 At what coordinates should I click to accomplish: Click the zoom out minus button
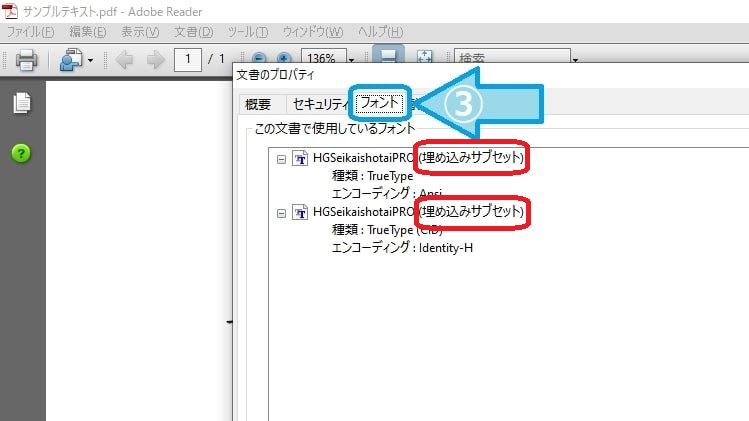pyautogui.click(x=259, y=58)
